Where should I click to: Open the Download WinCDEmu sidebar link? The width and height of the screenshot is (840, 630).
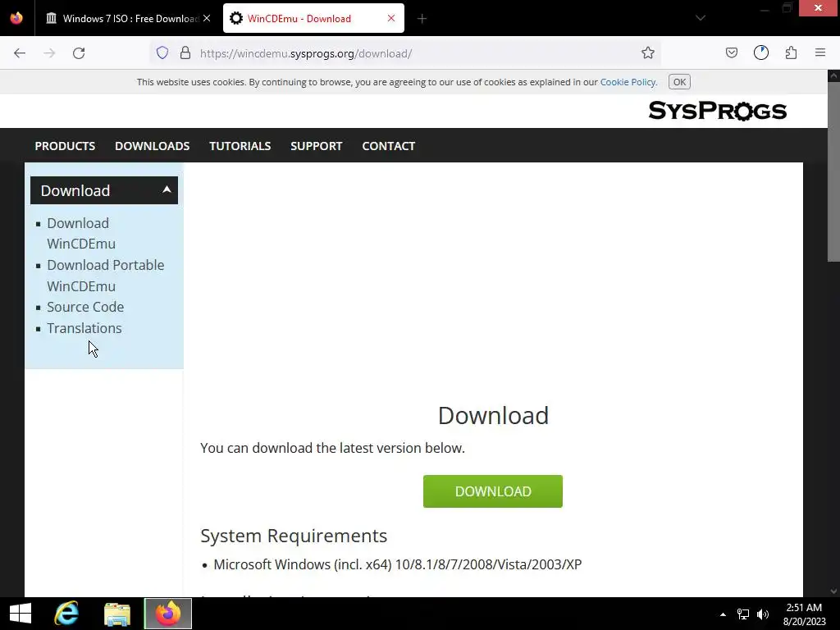(81, 233)
